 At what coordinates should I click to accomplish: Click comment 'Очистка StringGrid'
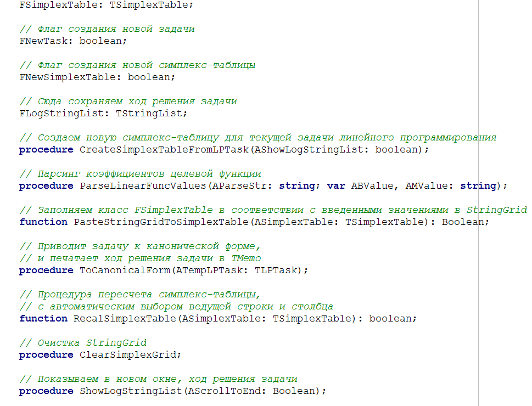click(x=83, y=343)
